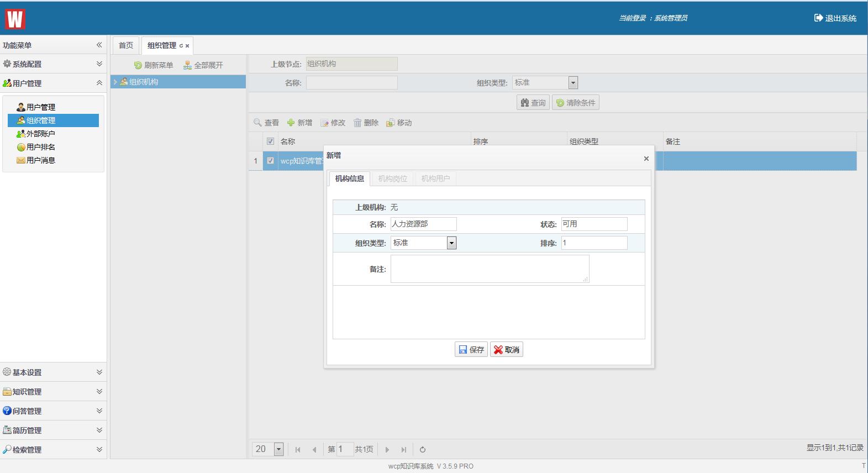Switch to the 首页 tab
Viewport: 868px width, 473px height.
tap(126, 45)
